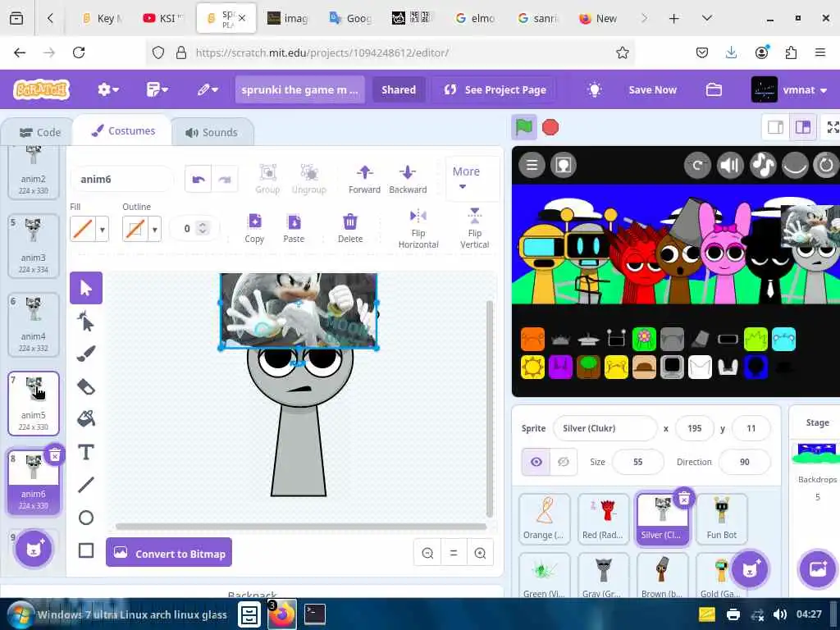The width and height of the screenshot is (840, 630).
Task: Click See Project Page button
Action: coord(495,89)
